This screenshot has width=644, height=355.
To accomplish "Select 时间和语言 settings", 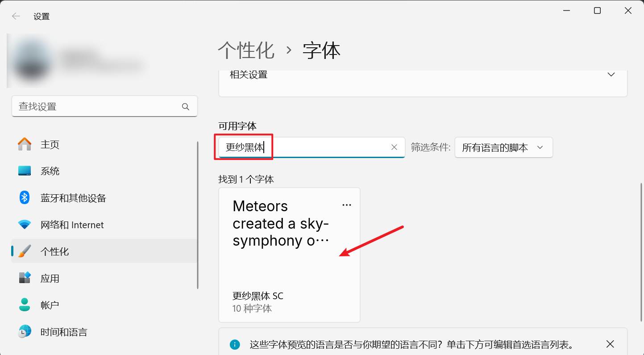I will (63, 332).
